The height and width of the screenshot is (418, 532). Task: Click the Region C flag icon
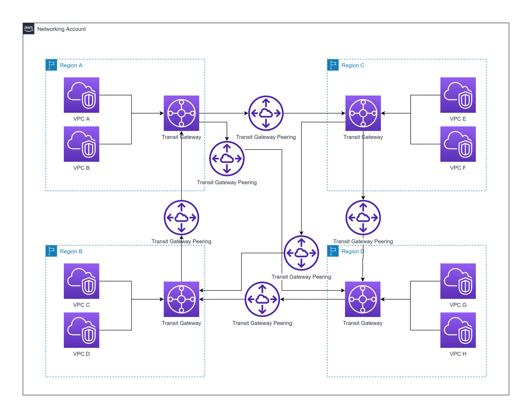tap(333, 65)
